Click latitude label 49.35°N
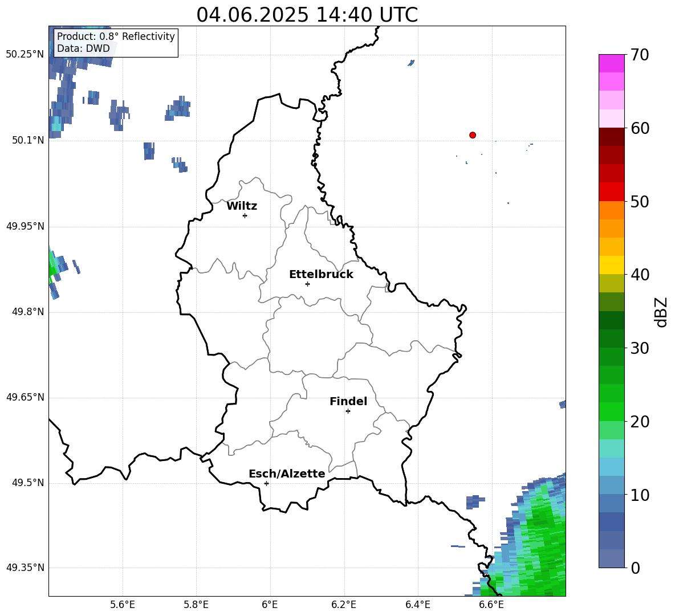 click(x=25, y=568)
